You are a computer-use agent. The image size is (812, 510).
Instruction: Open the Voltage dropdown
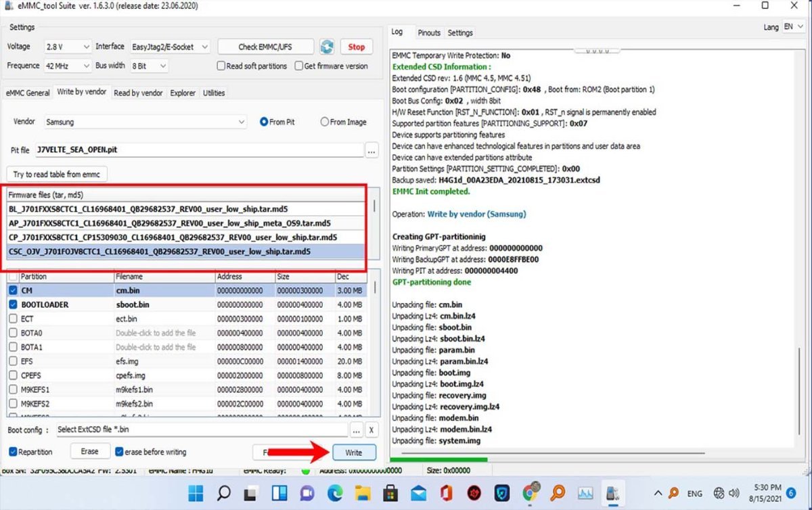click(x=68, y=47)
